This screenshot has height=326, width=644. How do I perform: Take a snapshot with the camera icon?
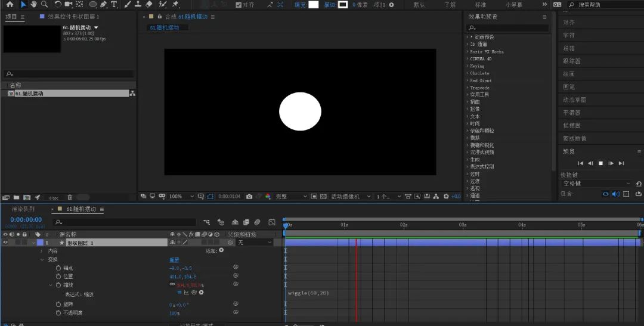point(249,197)
